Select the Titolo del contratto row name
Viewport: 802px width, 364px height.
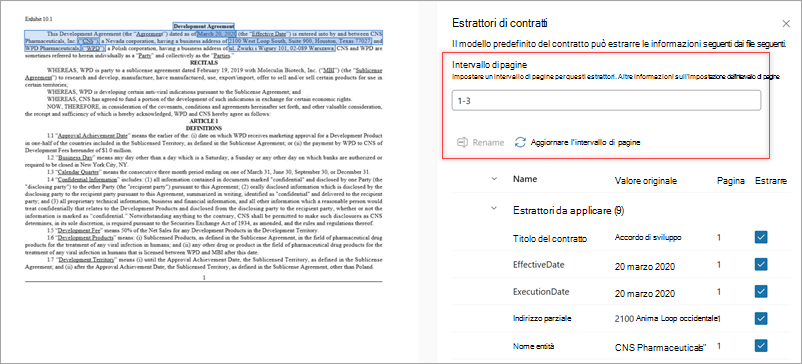pos(550,239)
